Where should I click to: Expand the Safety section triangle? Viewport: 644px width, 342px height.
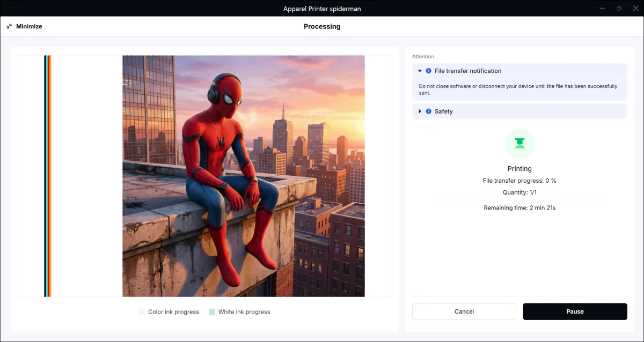pos(420,111)
